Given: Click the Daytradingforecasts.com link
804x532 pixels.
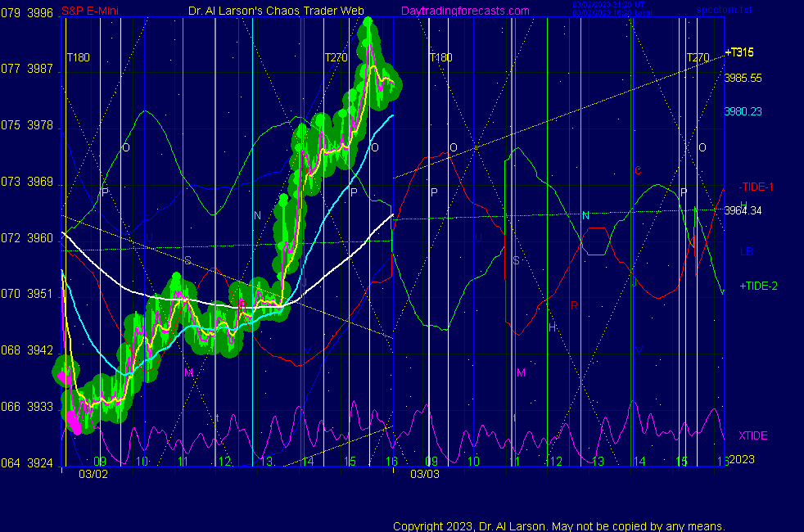Looking at the screenshot, I should 464,11.
